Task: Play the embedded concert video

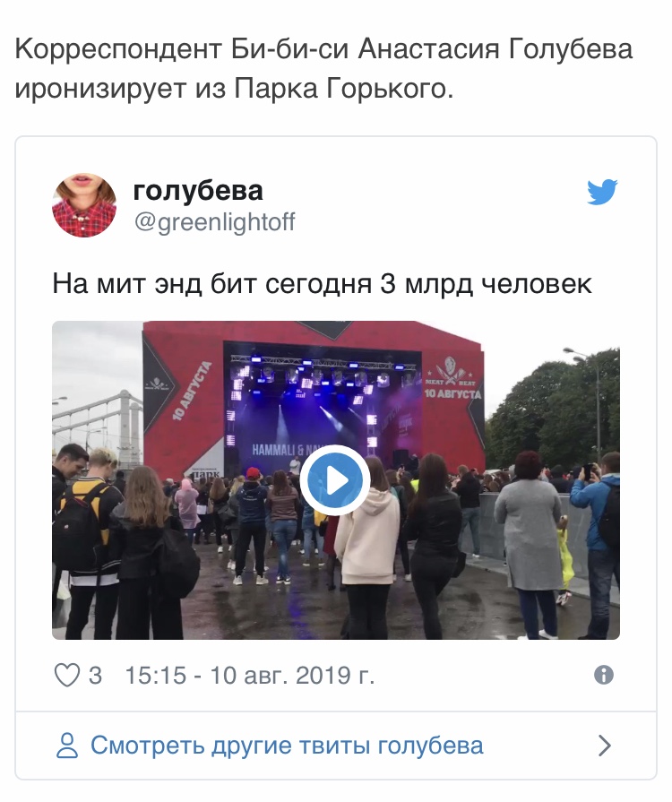Action: pos(335,479)
